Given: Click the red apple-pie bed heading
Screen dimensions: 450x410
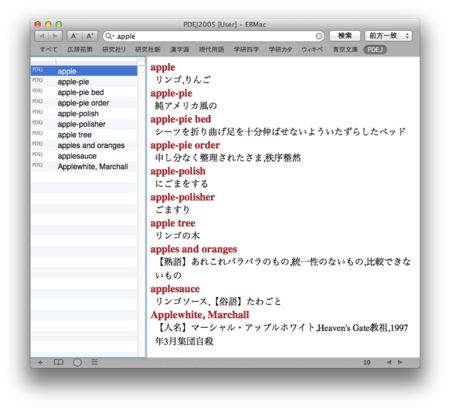Looking at the screenshot, I should tap(181, 119).
